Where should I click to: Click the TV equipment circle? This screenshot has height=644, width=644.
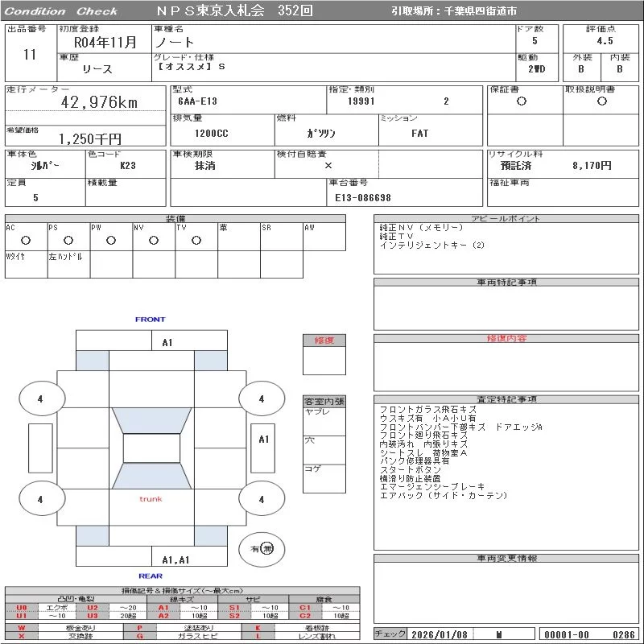click(x=196, y=241)
